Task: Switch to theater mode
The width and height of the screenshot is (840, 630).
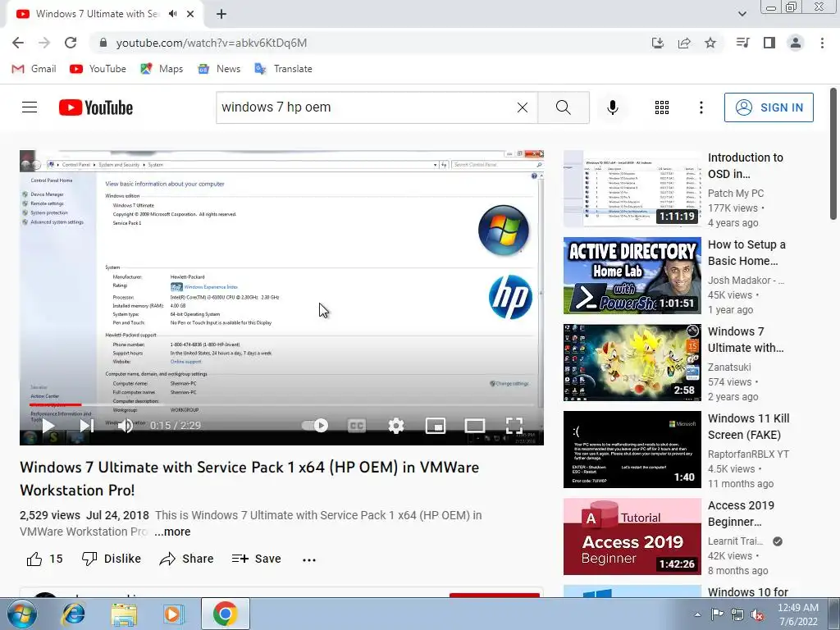Action: [x=475, y=426]
